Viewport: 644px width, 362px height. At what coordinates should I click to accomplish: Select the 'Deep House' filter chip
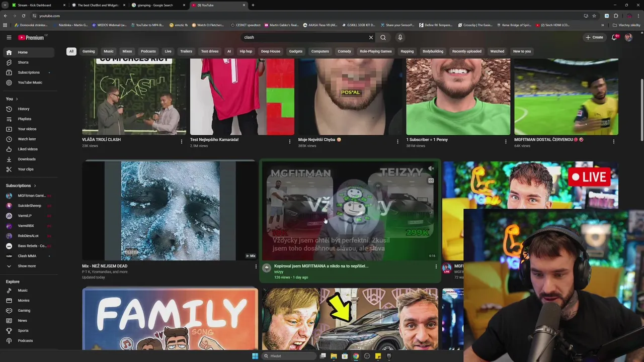(271, 51)
